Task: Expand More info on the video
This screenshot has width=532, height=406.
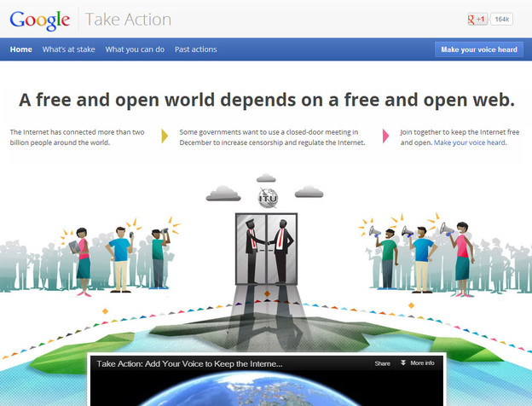Action: click(x=417, y=363)
